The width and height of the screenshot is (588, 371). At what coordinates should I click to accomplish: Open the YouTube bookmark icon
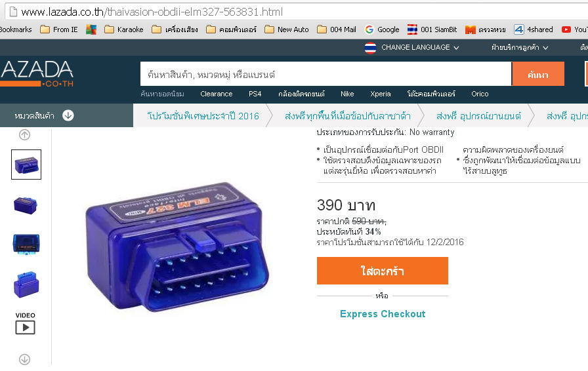pyautogui.click(x=566, y=29)
